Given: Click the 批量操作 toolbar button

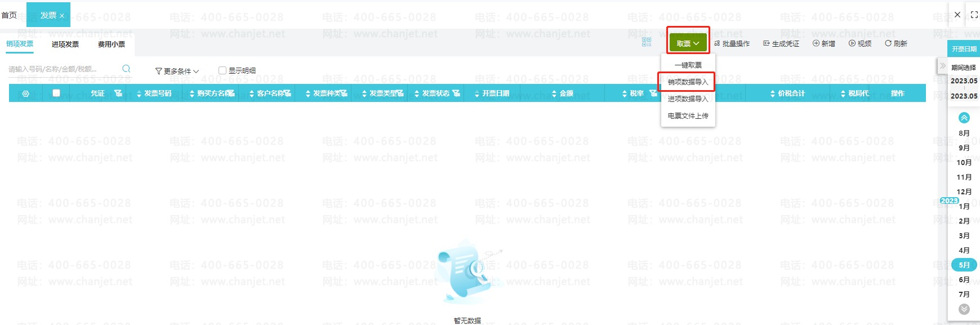Looking at the screenshot, I should pos(732,43).
